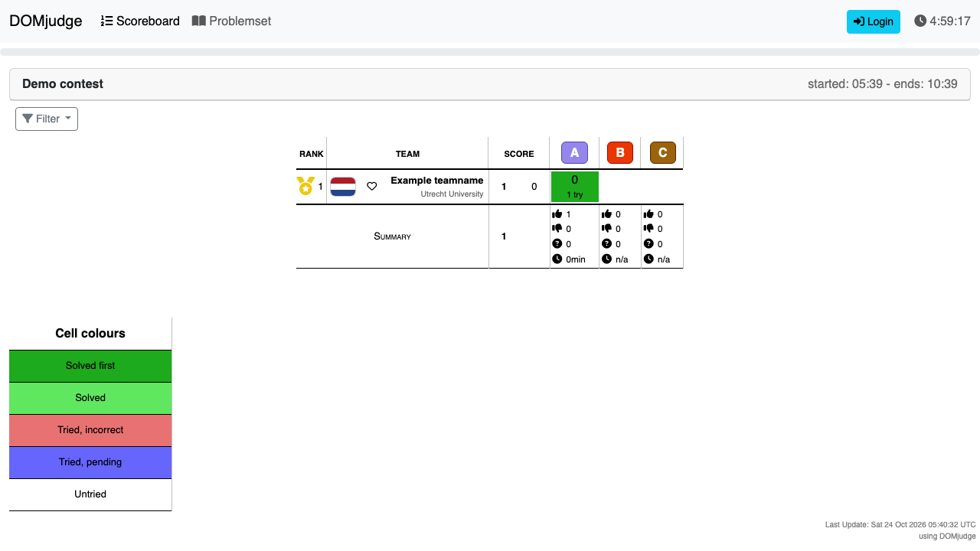This screenshot has width=980, height=551.
Task: Click the Solved first dark green swatch
Action: pyautogui.click(x=90, y=366)
